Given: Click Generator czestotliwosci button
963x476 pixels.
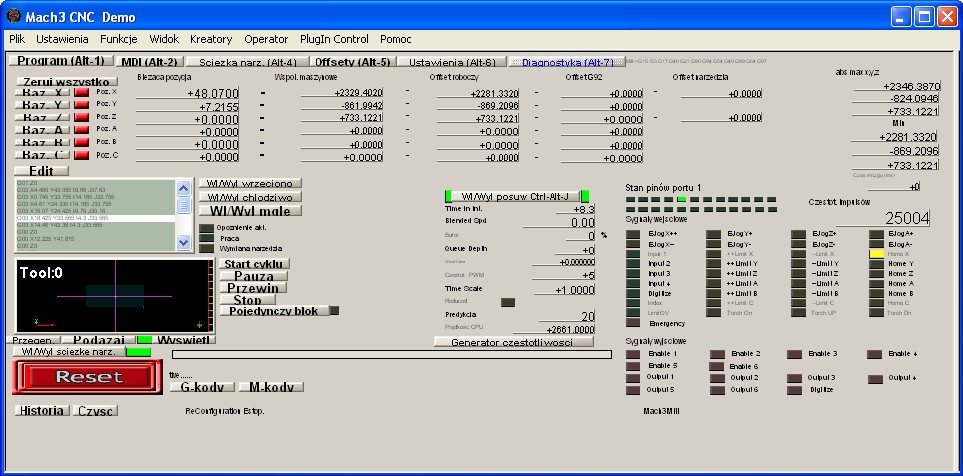Looking at the screenshot, I should point(514,342).
